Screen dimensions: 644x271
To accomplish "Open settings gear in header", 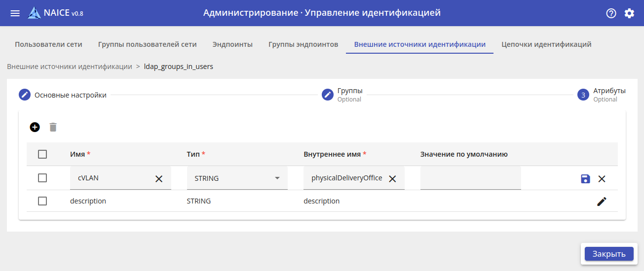I will [x=629, y=13].
